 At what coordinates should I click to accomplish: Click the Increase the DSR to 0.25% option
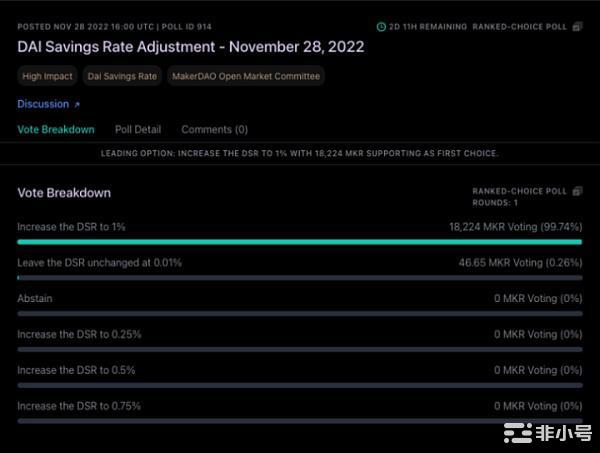79,334
